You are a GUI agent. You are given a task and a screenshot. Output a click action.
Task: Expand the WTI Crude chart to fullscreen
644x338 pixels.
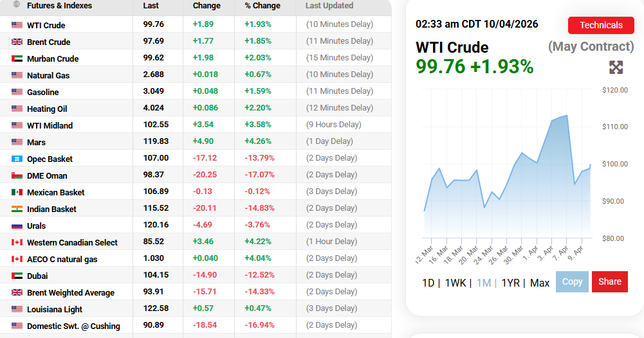pyautogui.click(x=616, y=67)
